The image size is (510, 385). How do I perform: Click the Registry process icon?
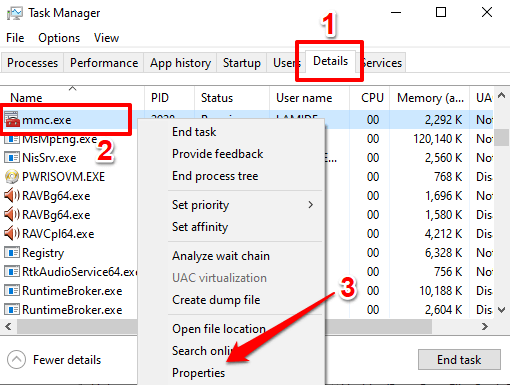(x=12, y=253)
